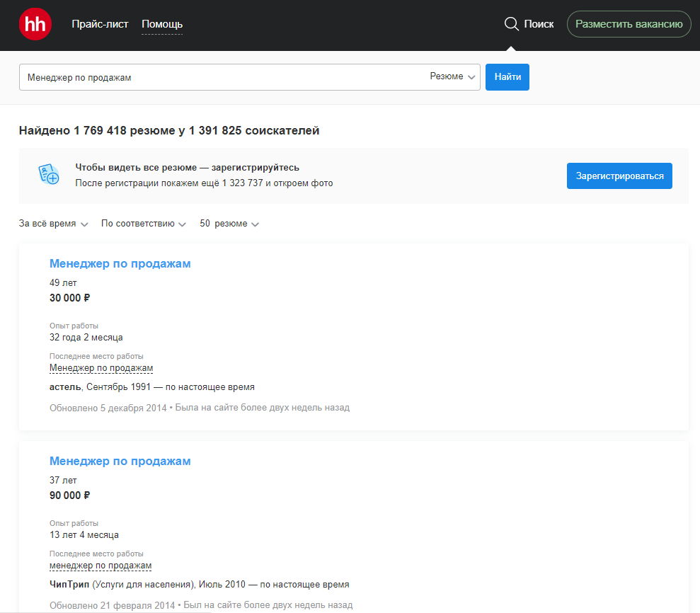Open the first 'Менеджер по продажам' resume
The height and width of the screenshot is (613, 700).
point(120,263)
